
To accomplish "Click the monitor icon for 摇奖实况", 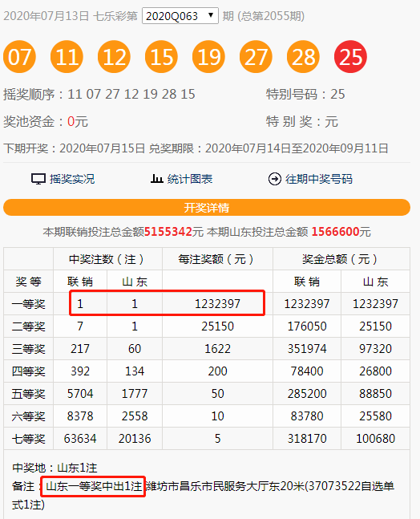I will 38,179.
